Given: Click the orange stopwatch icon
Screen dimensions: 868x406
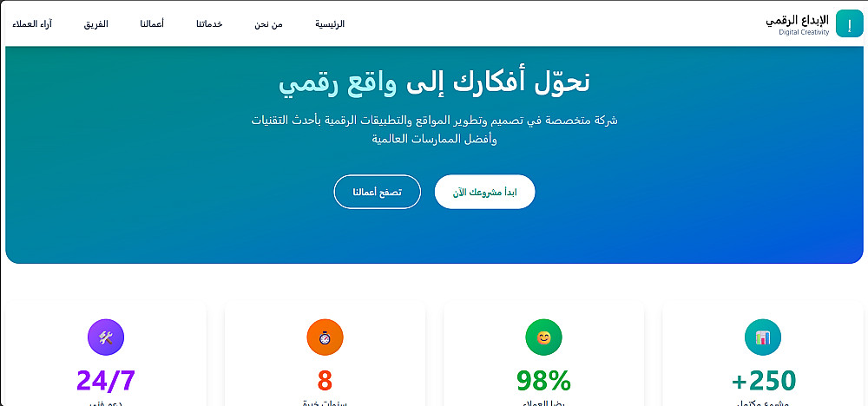Looking at the screenshot, I should click(325, 337).
